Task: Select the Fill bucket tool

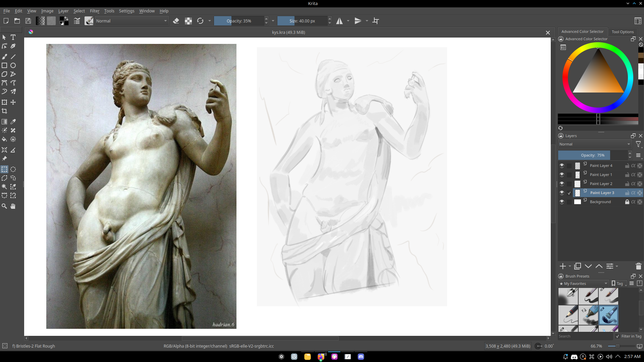Action: tap(4, 139)
